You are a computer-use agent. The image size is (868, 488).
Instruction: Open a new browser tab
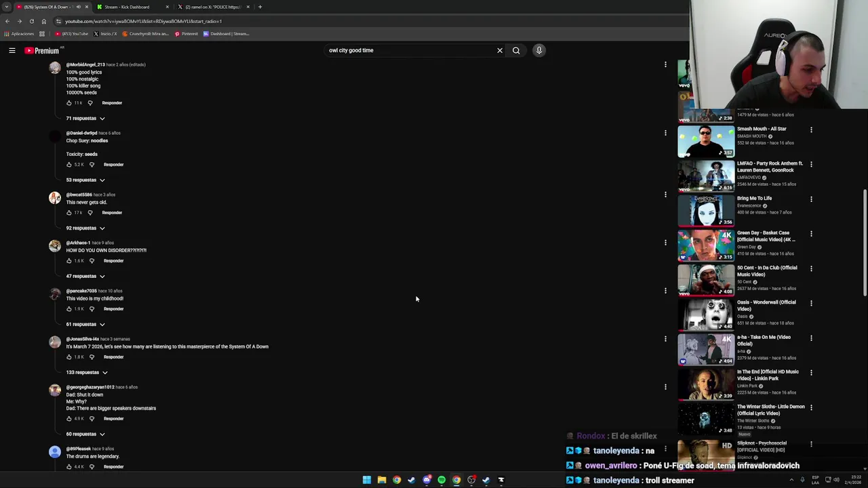click(260, 7)
